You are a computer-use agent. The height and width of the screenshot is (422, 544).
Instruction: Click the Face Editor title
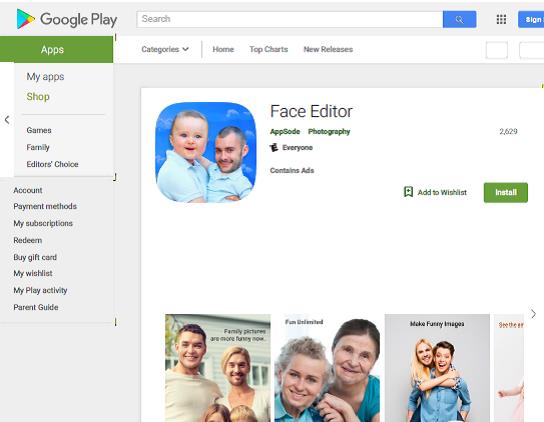tap(311, 111)
